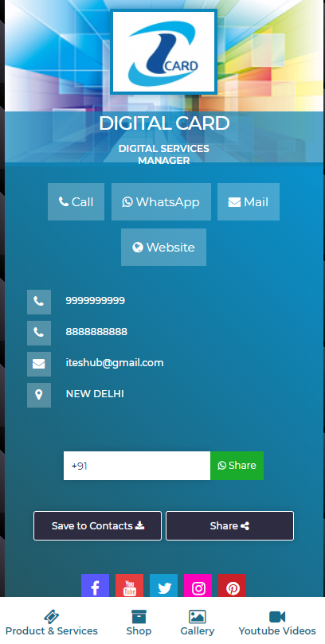Click the +91 phone number field
Screen dimensions: 325x644
pos(137,466)
